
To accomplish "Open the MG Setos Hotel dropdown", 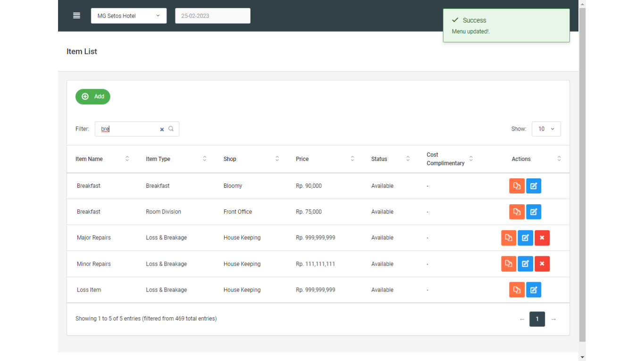I will [x=129, y=16].
